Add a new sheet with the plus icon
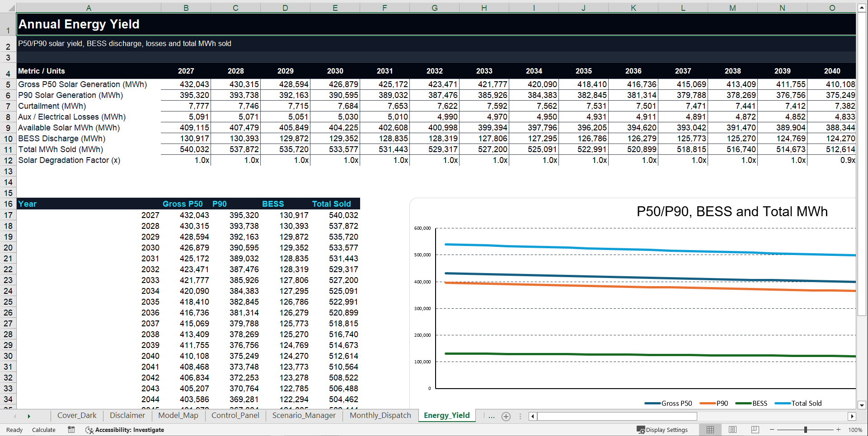 click(x=506, y=417)
